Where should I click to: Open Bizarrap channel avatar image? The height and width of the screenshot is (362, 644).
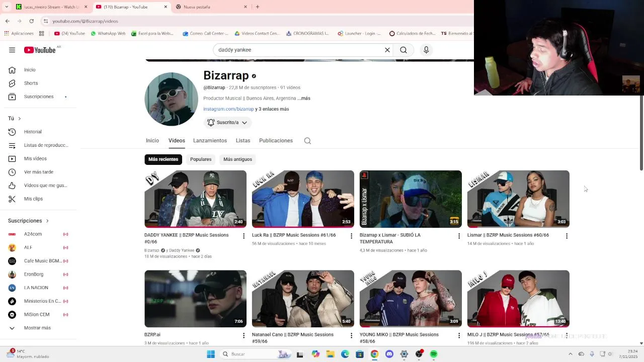[x=171, y=99]
